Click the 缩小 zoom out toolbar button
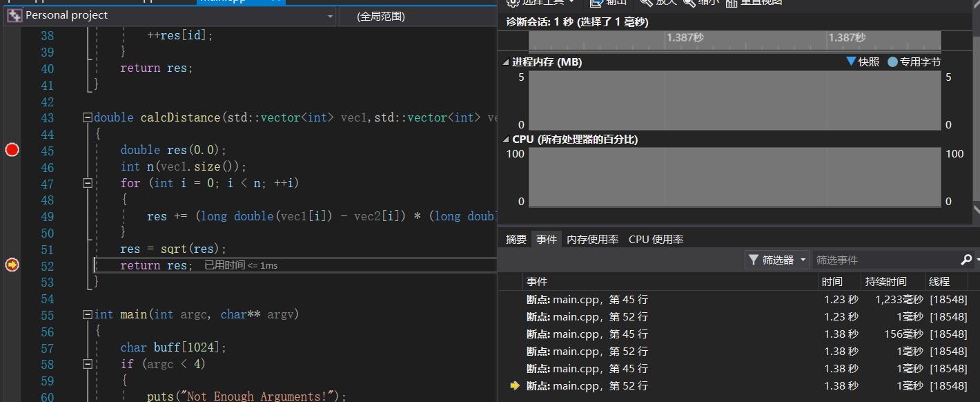The height and width of the screenshot is (402, 980). tap(700, 3)
